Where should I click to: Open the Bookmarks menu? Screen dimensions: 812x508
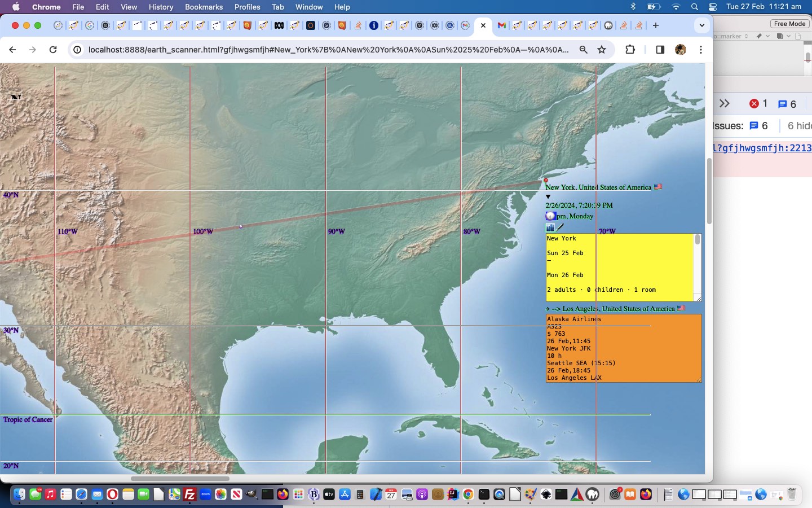tap(204, 7)
